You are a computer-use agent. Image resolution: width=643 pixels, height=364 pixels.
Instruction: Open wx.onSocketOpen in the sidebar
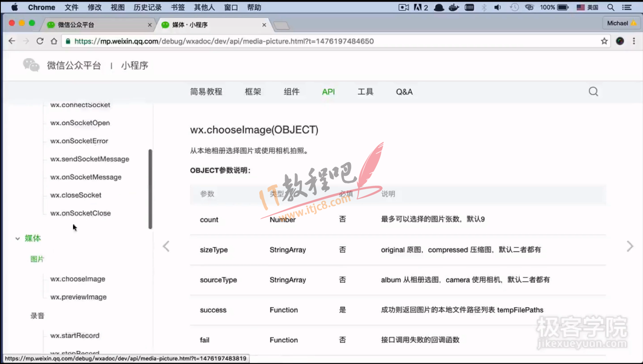[80, 123]
